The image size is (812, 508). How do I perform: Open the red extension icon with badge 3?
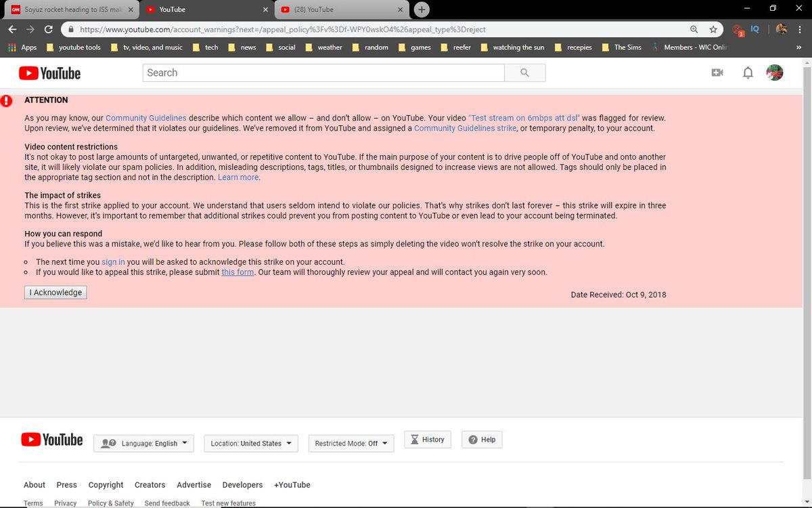point(738,30)
